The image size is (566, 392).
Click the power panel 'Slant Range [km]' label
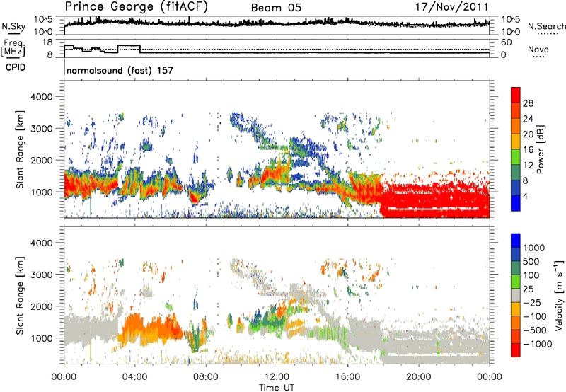click(20, 149)
